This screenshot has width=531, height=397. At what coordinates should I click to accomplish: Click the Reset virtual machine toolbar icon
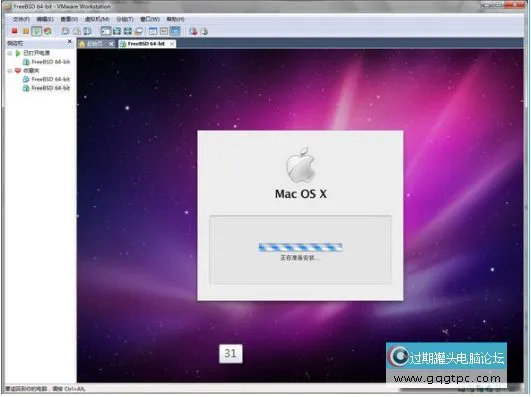(48, 31)
